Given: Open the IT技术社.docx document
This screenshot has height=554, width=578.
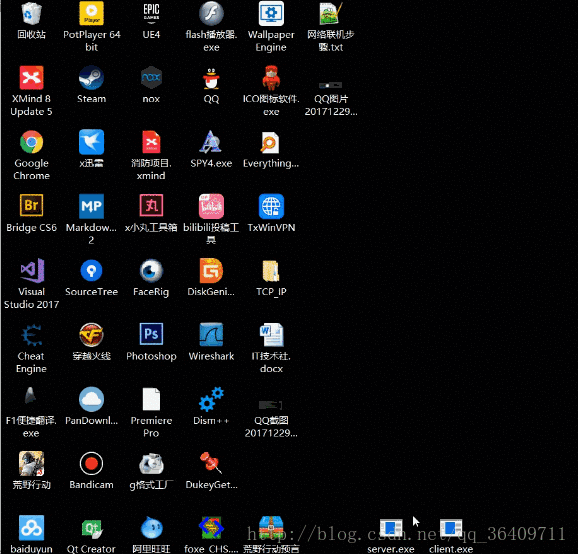Looking at the screenshot, I should [272, 335].
